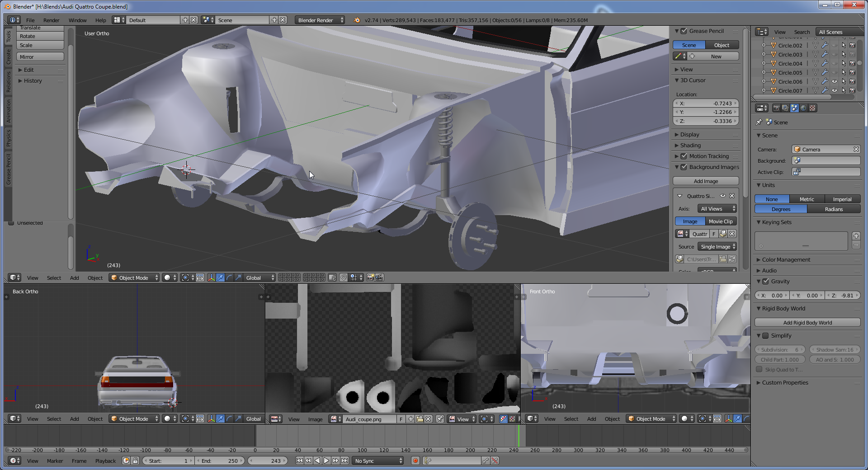The image size is (868, 470).
Task: Click the current frame 243 field
Action: tap(268, 461)
